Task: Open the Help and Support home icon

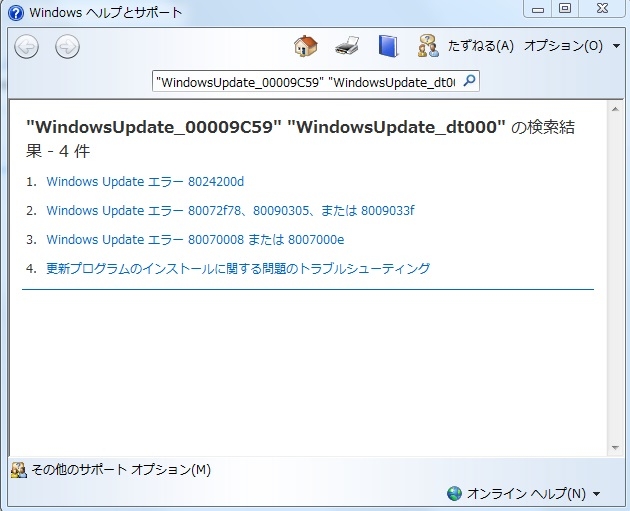Action: pyautogui.click(x=306, y=46)
